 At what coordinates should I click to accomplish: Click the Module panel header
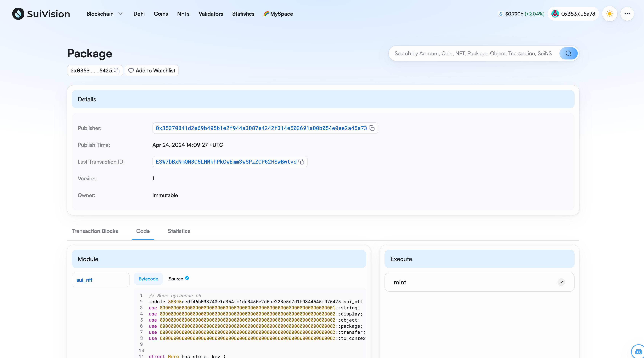pyautogui.click(x=219, y=259)
